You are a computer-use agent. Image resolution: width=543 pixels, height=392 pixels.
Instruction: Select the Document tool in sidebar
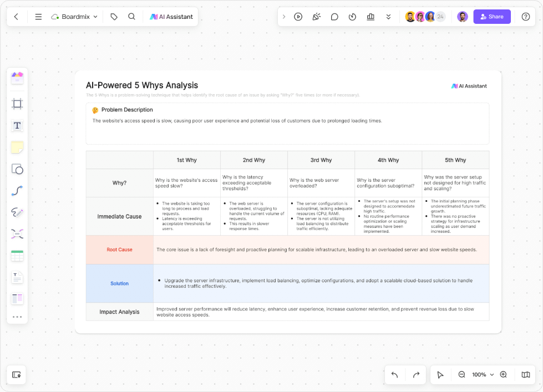point(17,277)
